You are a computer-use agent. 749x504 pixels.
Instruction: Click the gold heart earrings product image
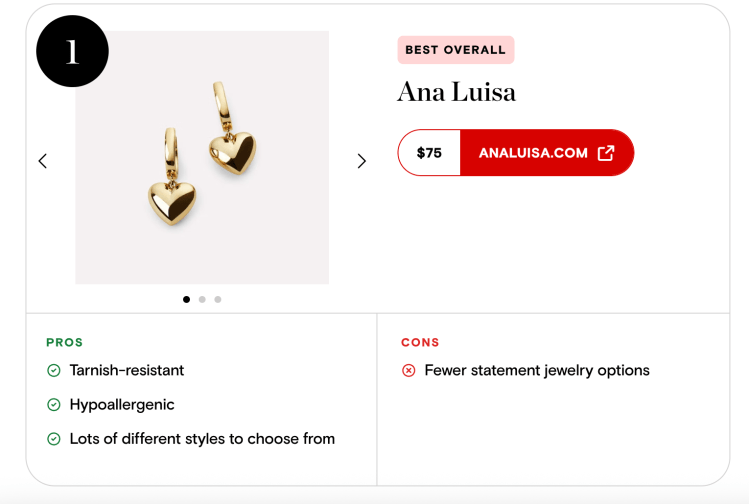click(202, 157)
